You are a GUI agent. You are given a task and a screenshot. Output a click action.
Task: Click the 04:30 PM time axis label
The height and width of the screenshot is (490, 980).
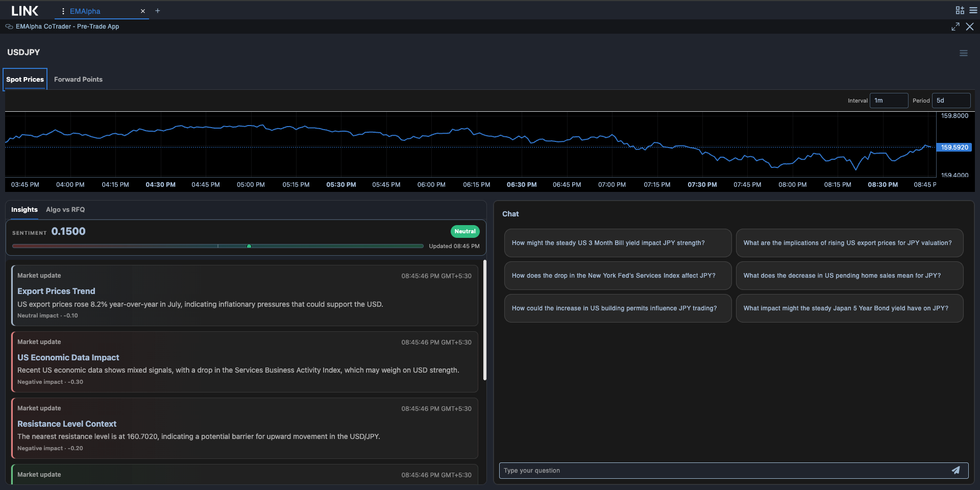pos(160,185)
